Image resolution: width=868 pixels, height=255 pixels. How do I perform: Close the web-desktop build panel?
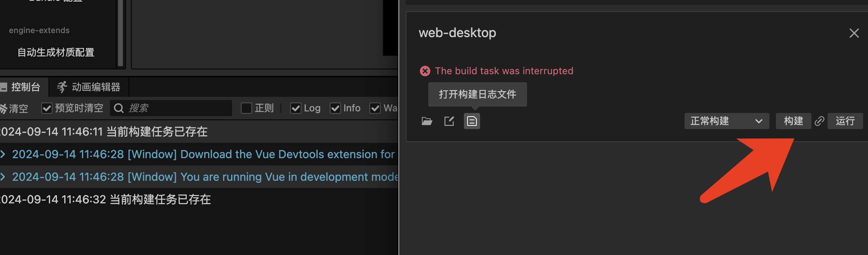(x=854, y=33)
